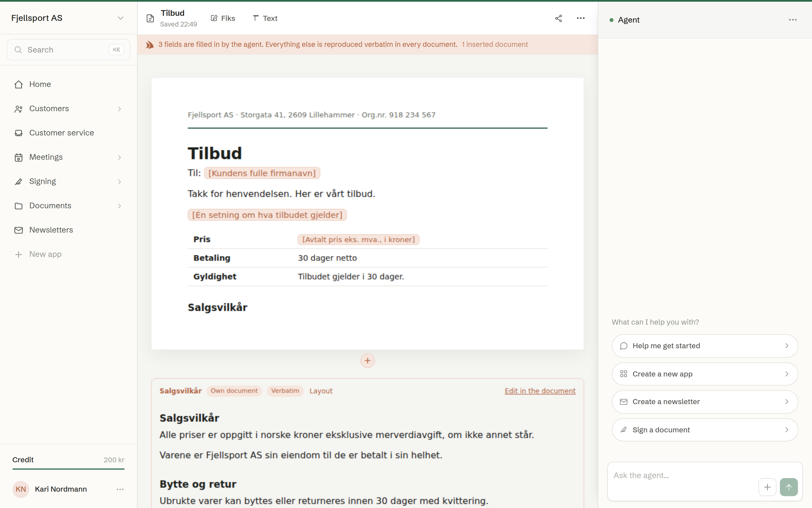Click the Kundens fulle firmanavn field

tap(262, 173)
